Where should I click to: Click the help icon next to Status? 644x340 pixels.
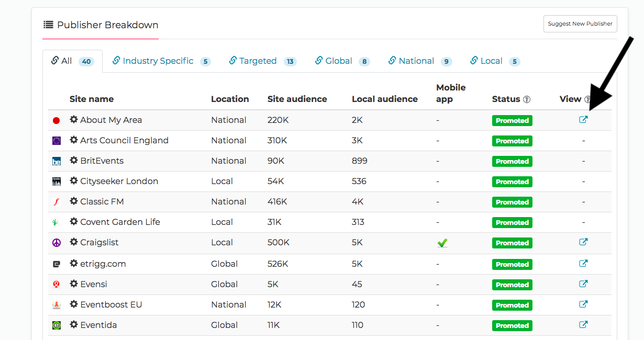(x=527, y=99)
